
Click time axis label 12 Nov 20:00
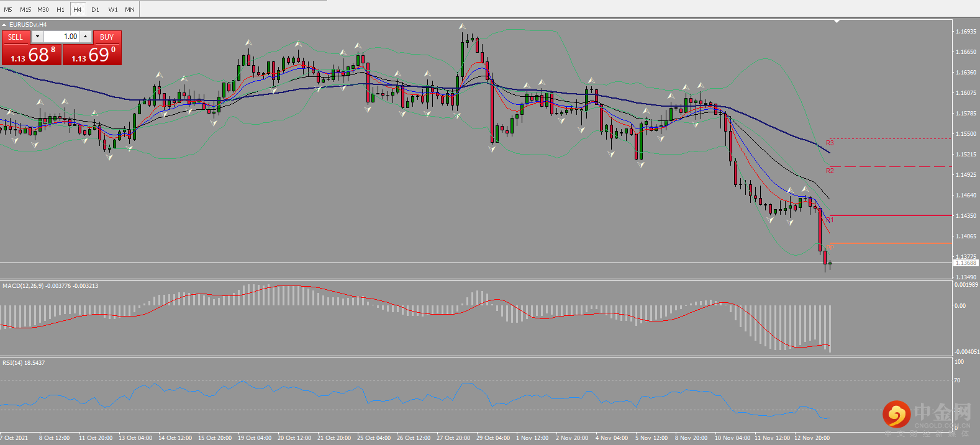click(812, 438)
